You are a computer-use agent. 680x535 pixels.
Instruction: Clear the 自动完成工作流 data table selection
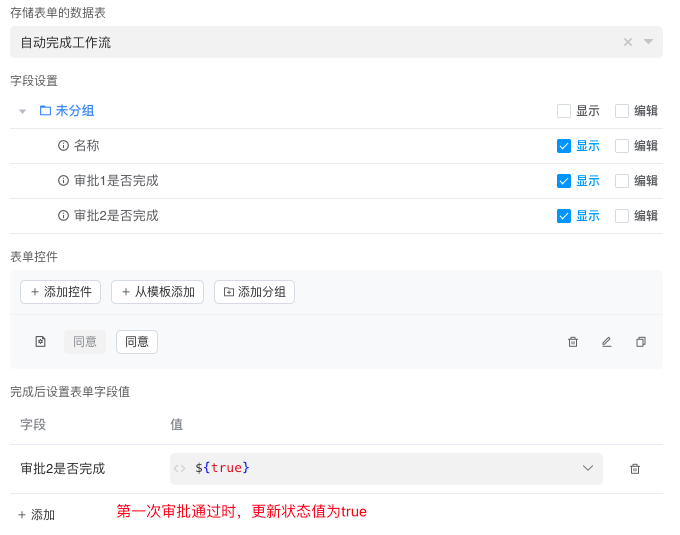[x=628, y=42]
